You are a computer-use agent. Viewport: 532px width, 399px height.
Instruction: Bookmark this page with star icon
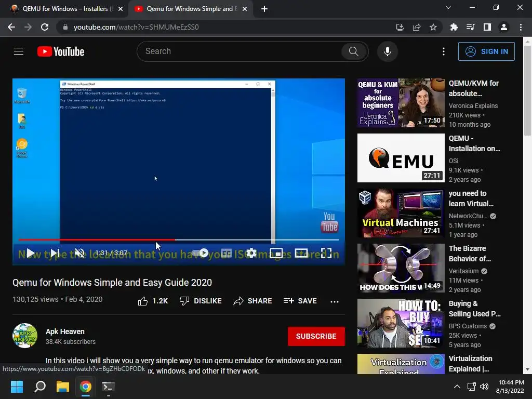point(433,27)
